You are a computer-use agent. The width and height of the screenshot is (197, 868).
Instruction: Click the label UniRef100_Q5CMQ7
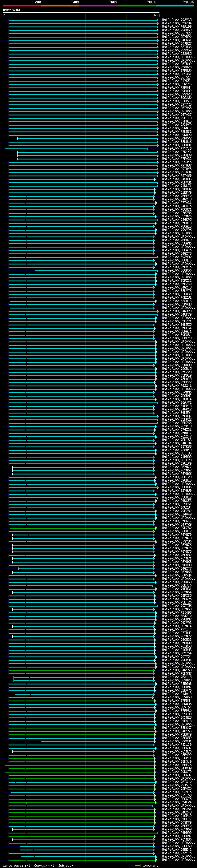pyautogui.click(x=177, y=416)
